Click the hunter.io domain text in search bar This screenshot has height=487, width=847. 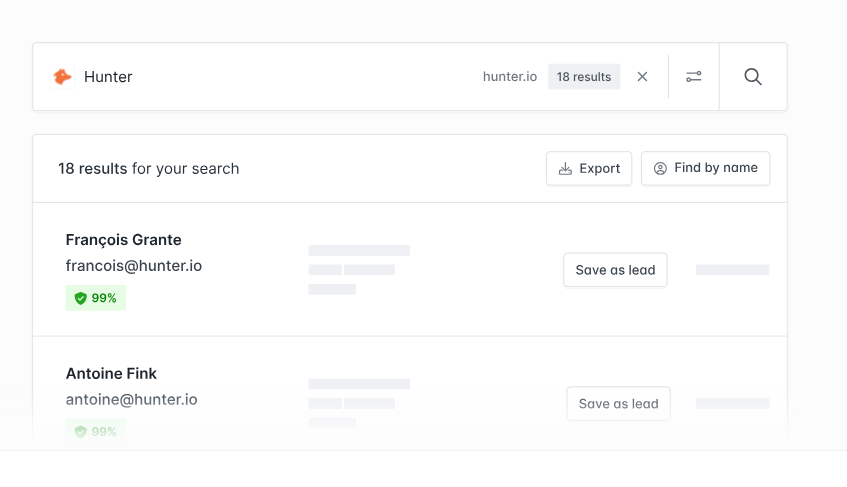pyautogui.click(x=510, y=77)
